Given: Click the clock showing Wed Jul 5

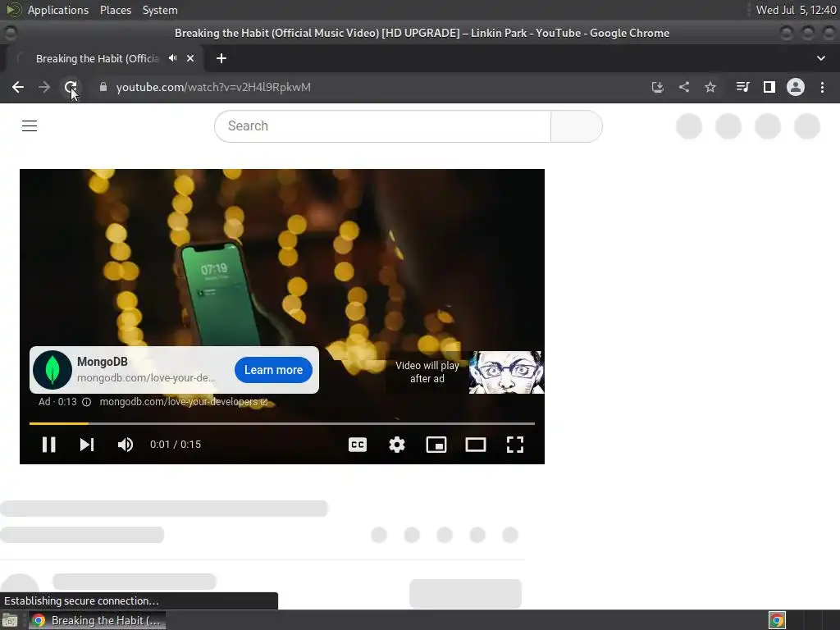Looking at the screenshot, I should click(x=796, y=10).
